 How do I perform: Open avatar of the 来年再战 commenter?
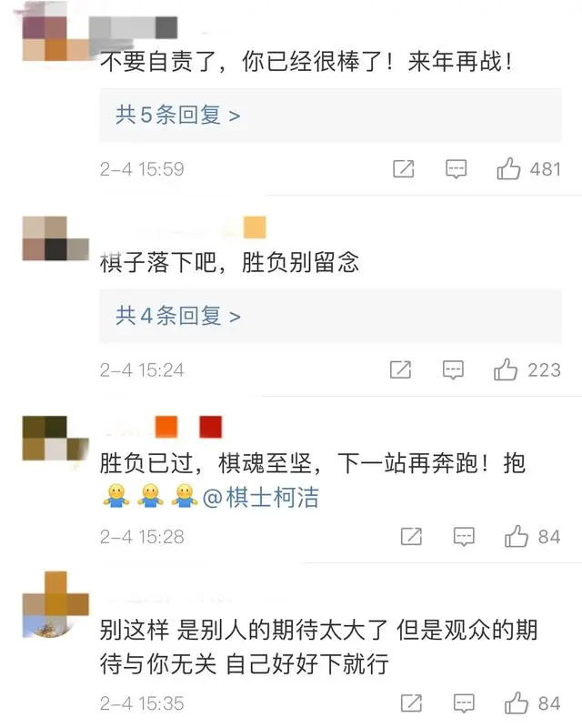point(55,38)
